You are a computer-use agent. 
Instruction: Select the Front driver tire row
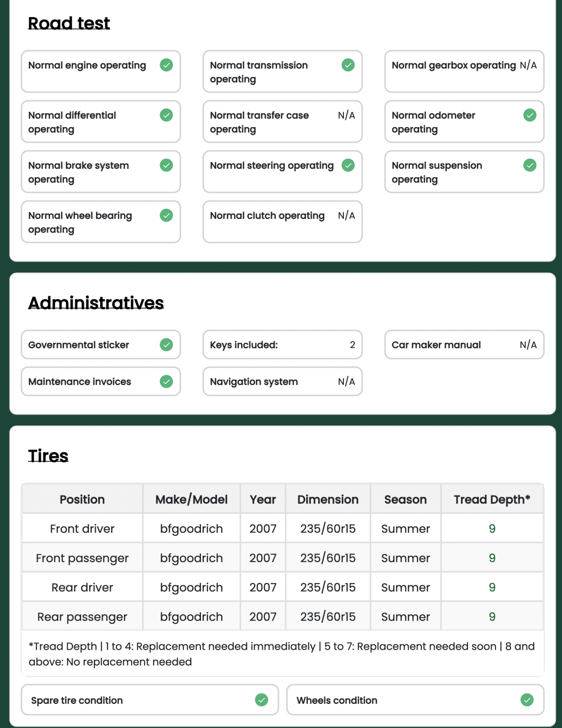[x=82, y=529]
